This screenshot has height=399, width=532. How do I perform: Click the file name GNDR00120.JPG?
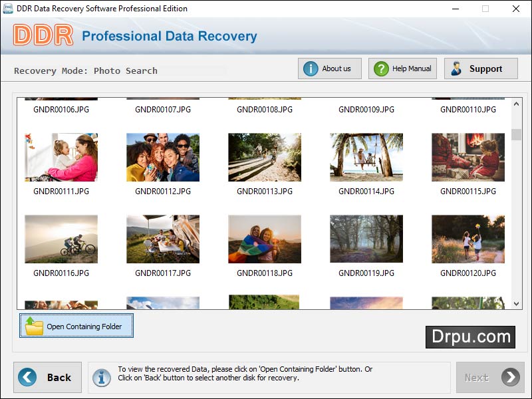[468, 273]
